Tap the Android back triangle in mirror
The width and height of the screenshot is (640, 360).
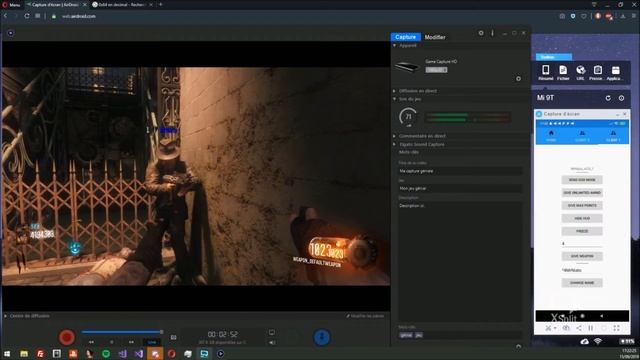pyautogui.click(x=601, y=316)
